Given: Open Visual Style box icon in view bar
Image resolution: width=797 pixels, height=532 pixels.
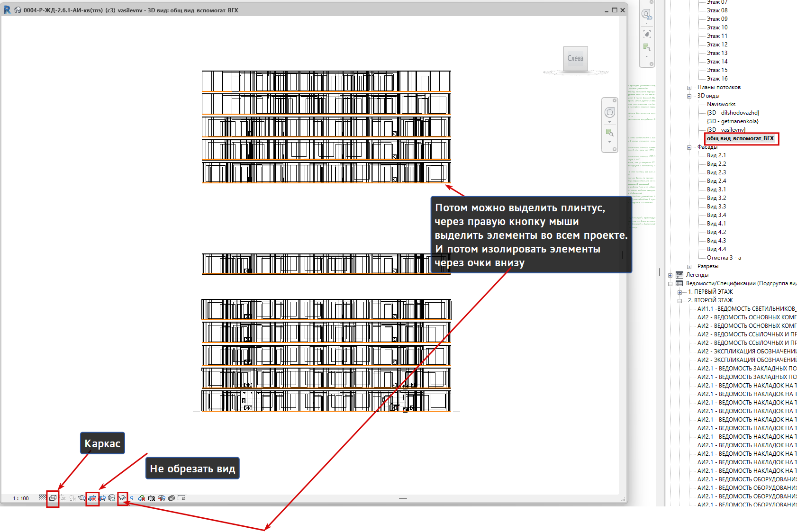Looking at the screenshot, I should click(x=53, y=498).
